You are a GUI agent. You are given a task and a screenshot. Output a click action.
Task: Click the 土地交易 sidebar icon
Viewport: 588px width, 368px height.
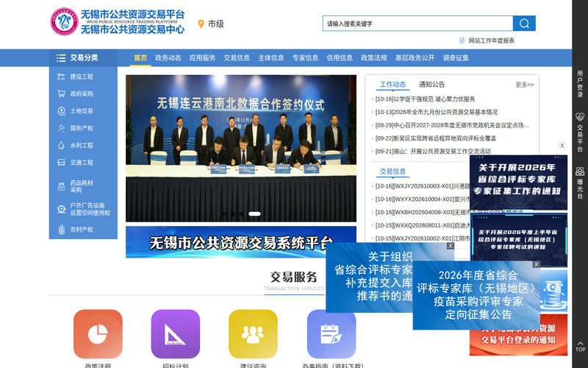(x=61, y=111)
